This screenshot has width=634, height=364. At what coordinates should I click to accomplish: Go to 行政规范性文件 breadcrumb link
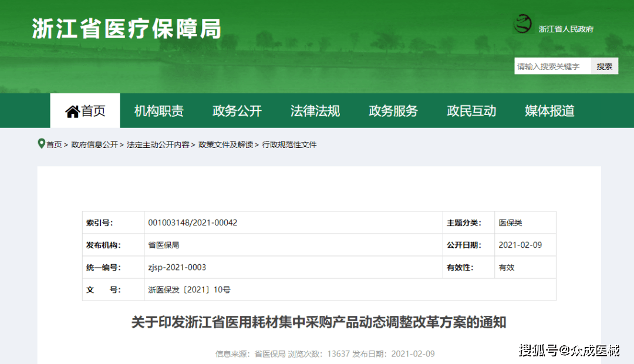289,145
